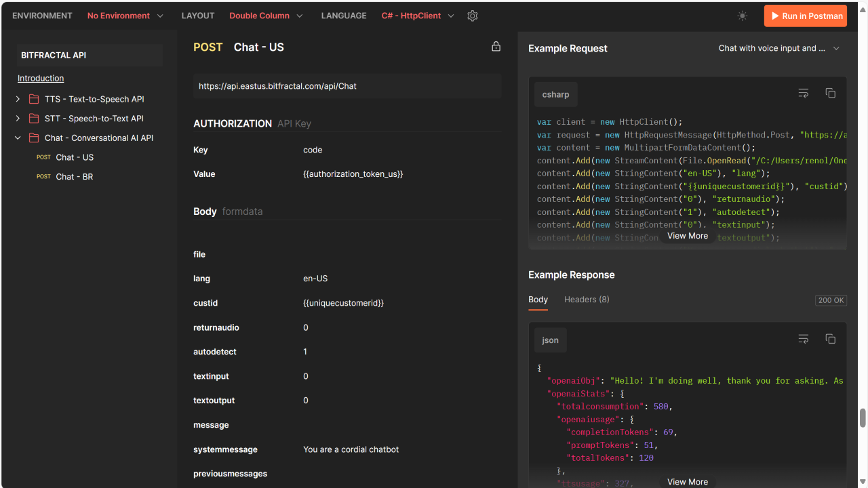
Task: Switch to the Headers (8) tab
Action: click(x=587, y=300)
